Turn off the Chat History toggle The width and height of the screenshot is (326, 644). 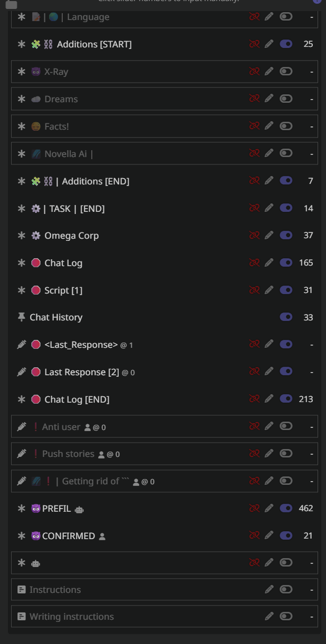(x=286, y=317)
